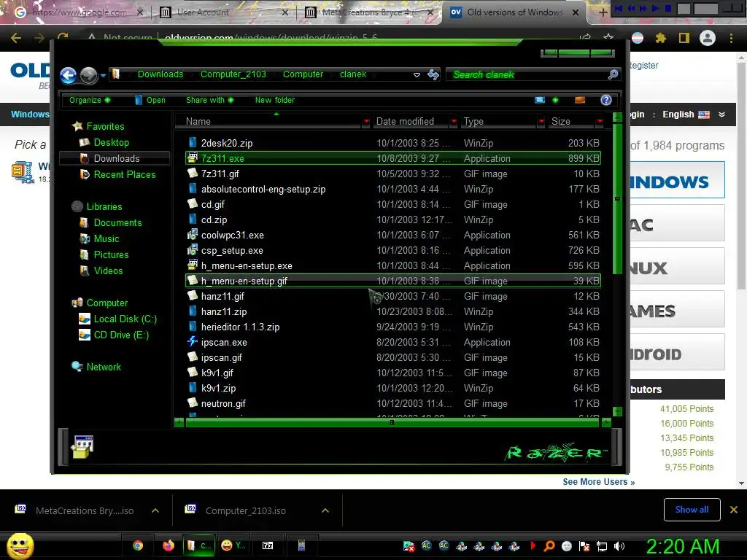Click media player rewind button
The height and width of the screenshot is (560, 747).
point(631,8)
